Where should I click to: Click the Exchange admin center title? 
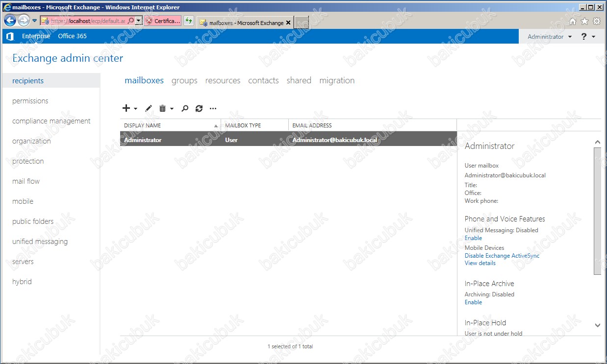pyautogui.click(x=68, y=58)
